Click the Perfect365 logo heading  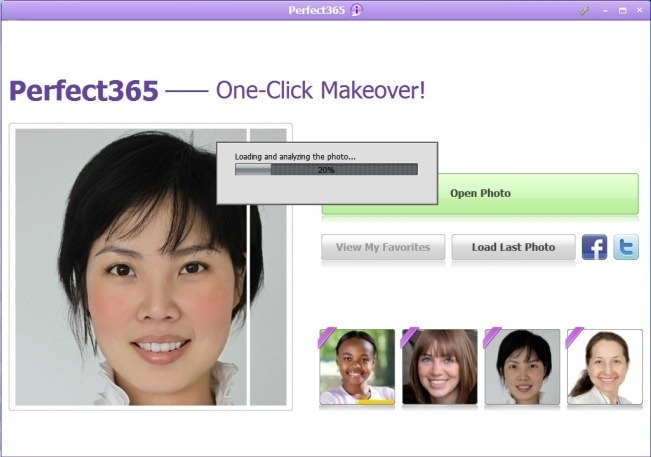pyautogui.click(x=84, y=91)
